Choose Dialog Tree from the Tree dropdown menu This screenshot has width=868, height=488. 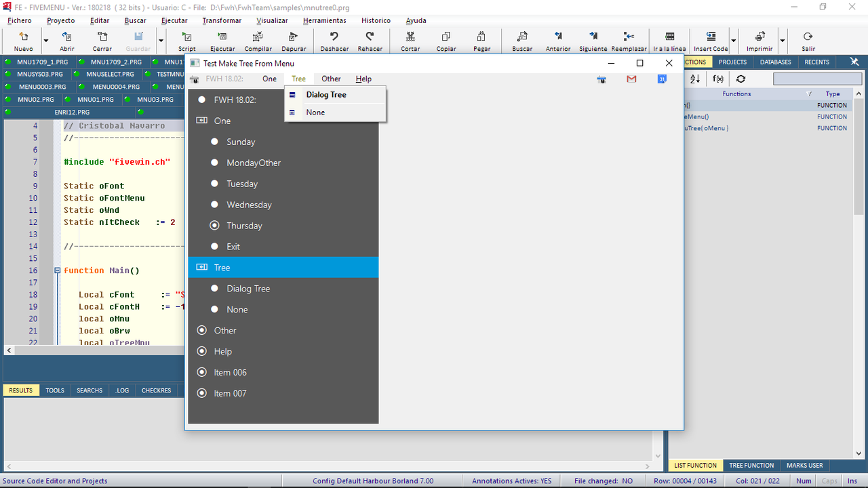336,95
